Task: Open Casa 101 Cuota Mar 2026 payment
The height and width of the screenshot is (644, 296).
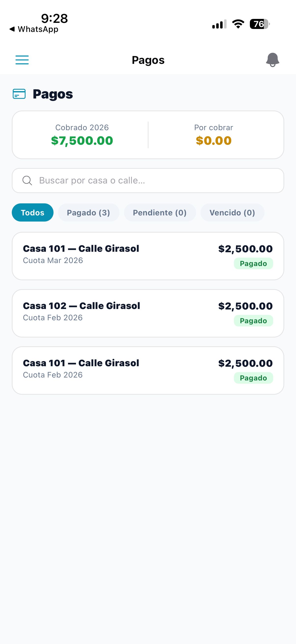Action: pyautogui.click(x=148, y=256)
